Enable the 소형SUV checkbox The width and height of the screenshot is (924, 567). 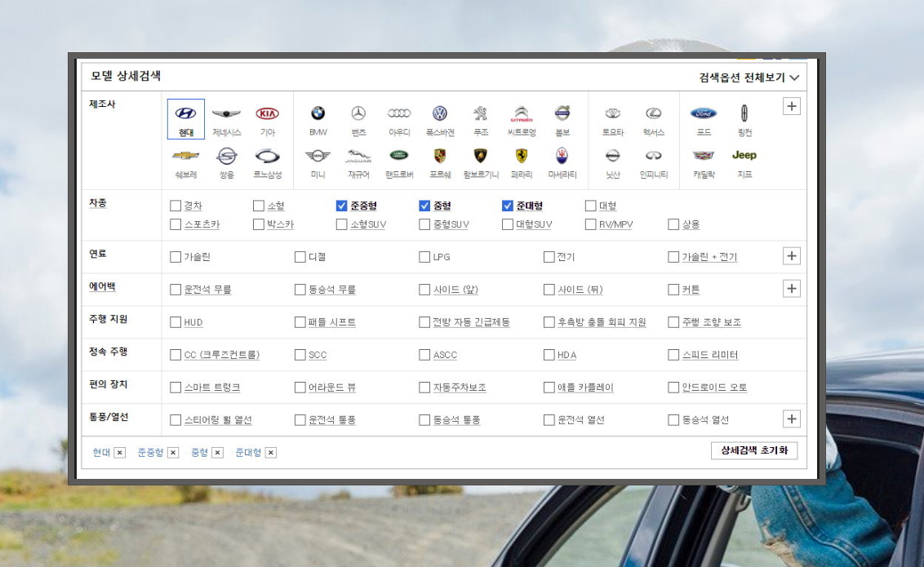pos(341,224)
